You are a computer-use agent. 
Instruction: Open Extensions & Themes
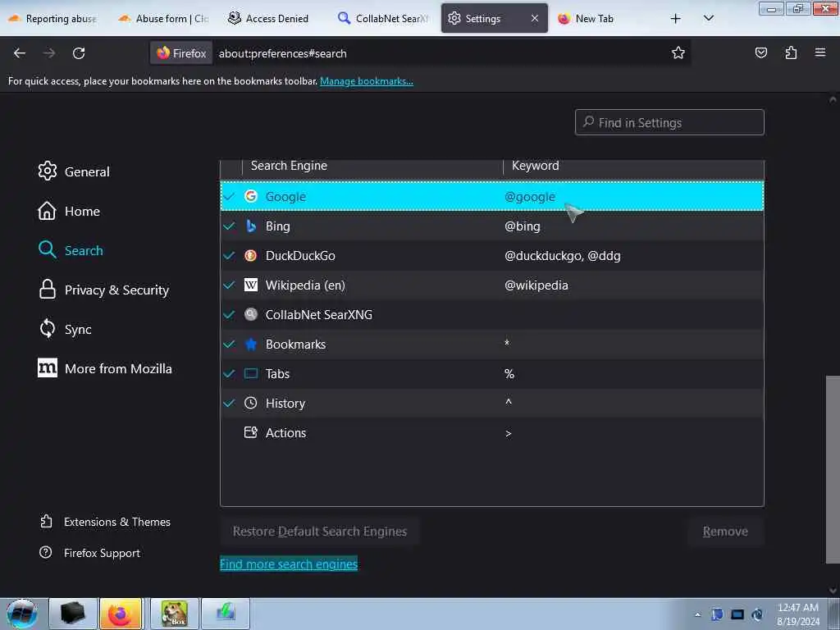pyautogui.click(x=105, y=522)
